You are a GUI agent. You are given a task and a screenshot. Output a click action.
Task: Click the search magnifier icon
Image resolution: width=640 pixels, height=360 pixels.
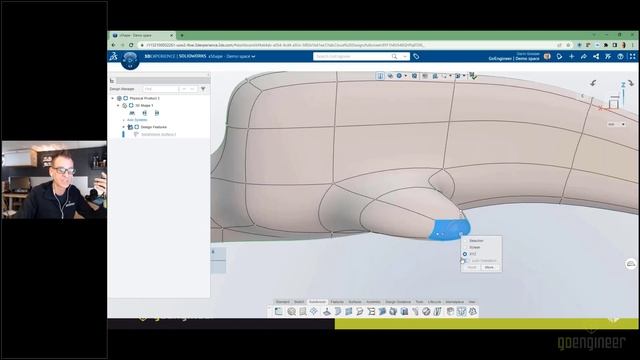[394, 56]
